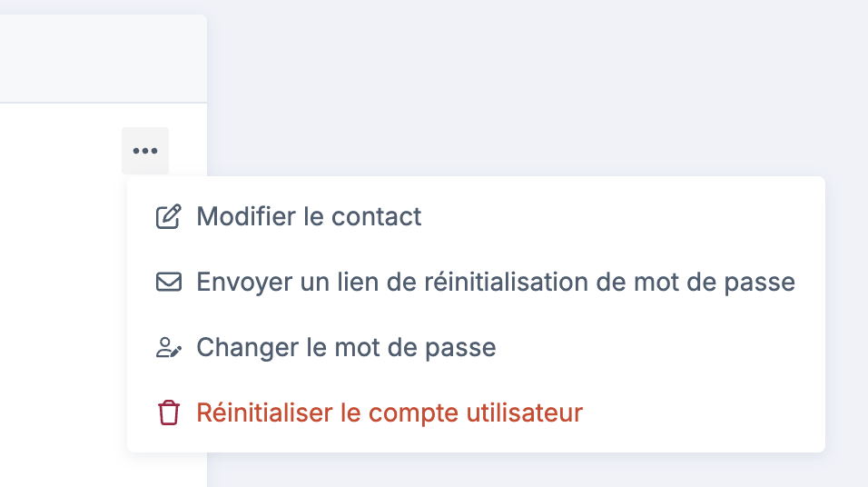Click the three-dots more options icon
Viewport: 868px width, 487px height.
(x=145, y=151)
